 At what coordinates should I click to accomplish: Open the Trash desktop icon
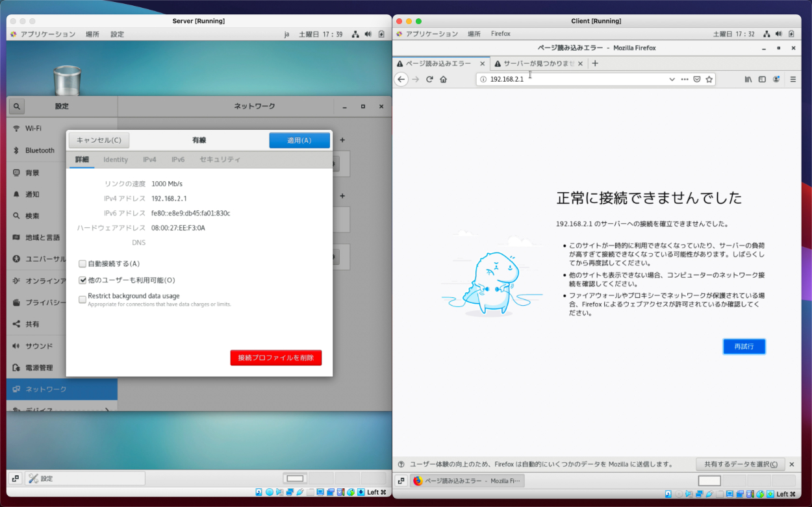[67, 81]
